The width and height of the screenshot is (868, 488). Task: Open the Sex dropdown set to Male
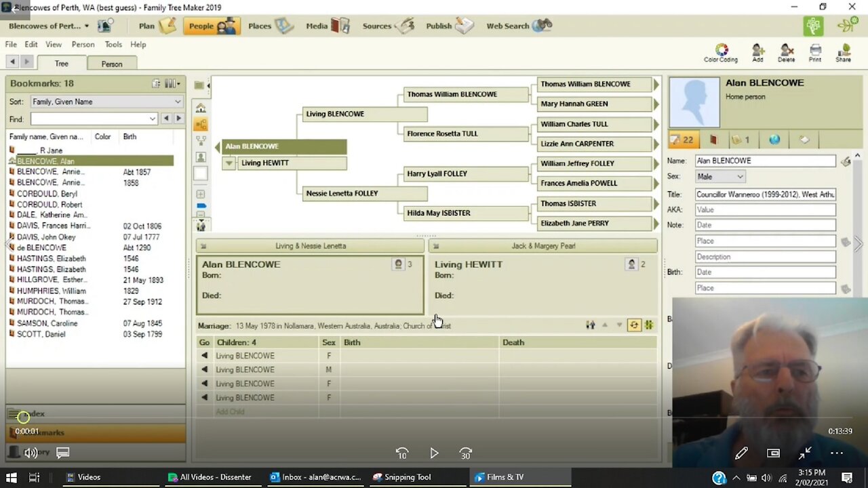point(720,176)
